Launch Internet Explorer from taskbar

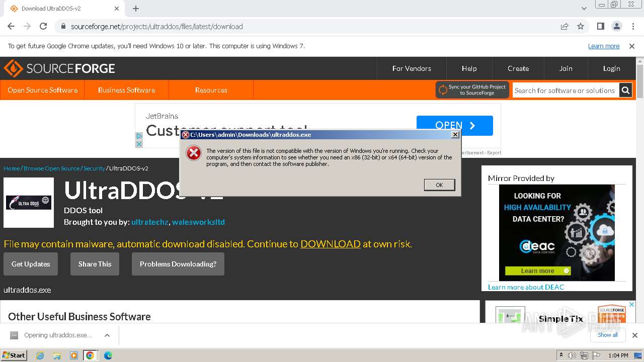tap(40, 355)
